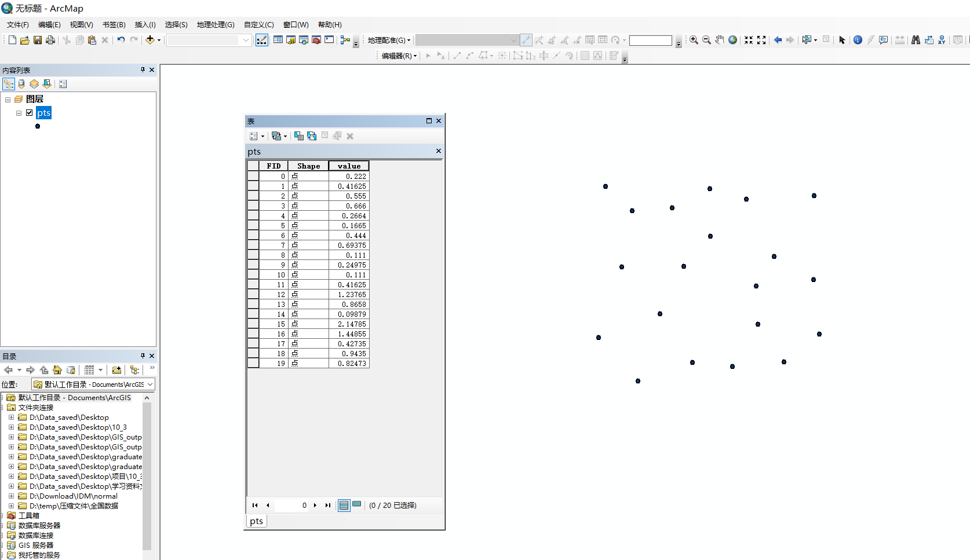Open the Search window icon
This screenshot has width=970, height=560.
[x=304, y=40]
